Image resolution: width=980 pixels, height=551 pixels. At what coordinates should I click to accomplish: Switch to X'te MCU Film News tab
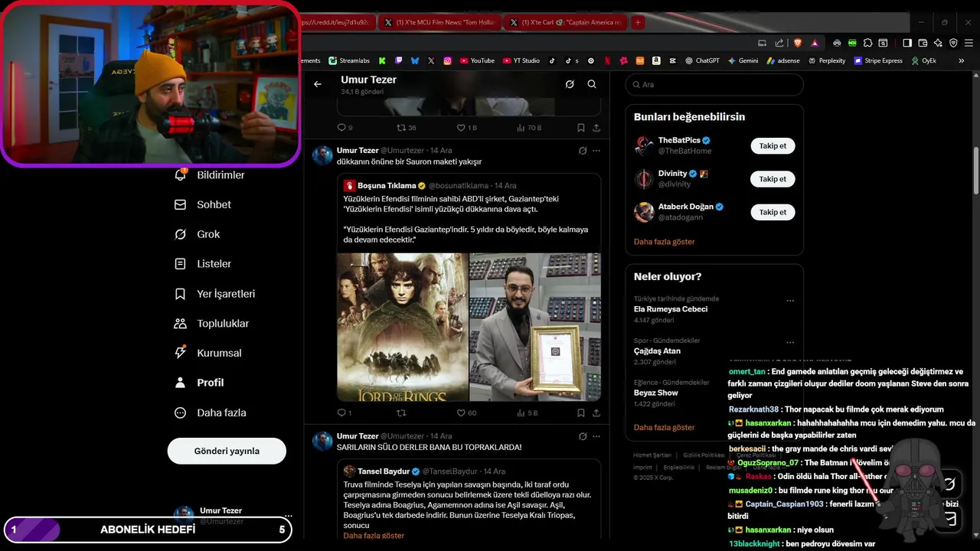440,23
